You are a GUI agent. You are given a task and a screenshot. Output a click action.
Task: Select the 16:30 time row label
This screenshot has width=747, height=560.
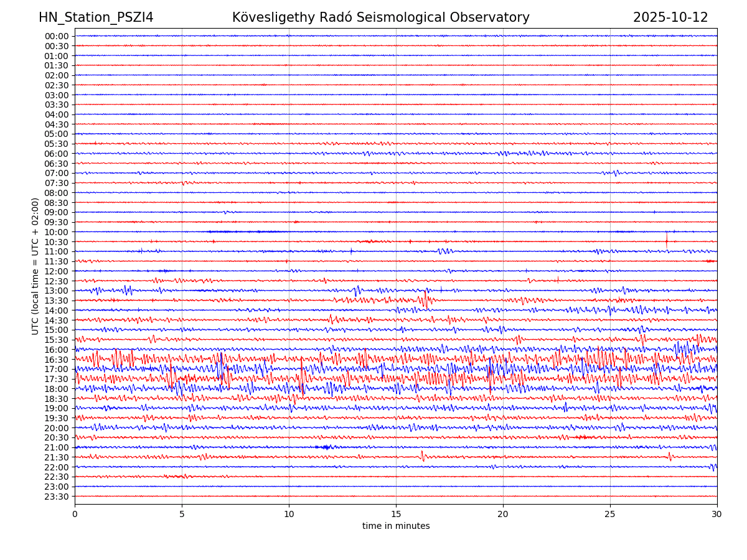56,360
